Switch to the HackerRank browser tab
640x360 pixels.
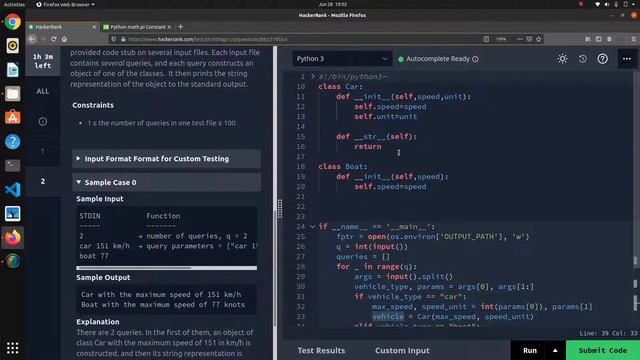(x=63, y=27)
